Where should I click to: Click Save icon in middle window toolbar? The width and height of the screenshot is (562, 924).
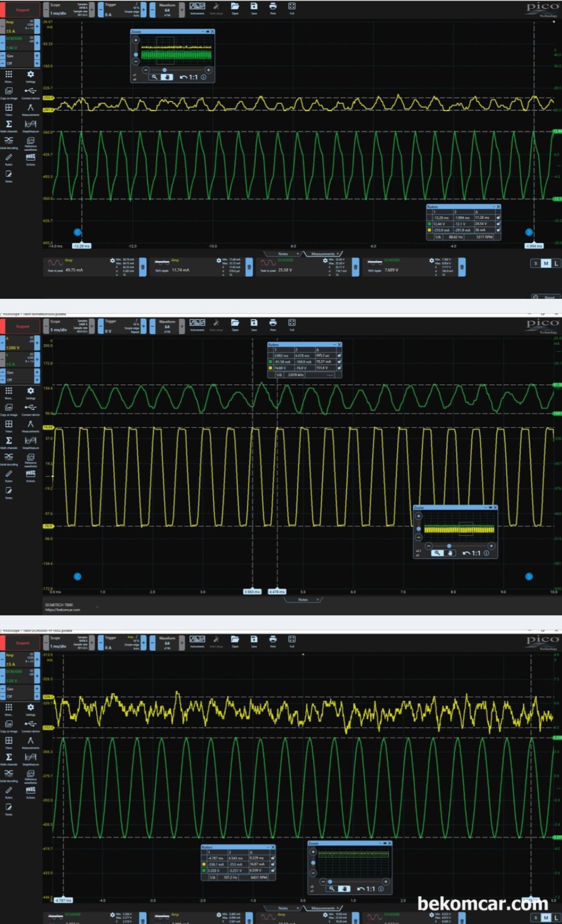pos(254,323)
